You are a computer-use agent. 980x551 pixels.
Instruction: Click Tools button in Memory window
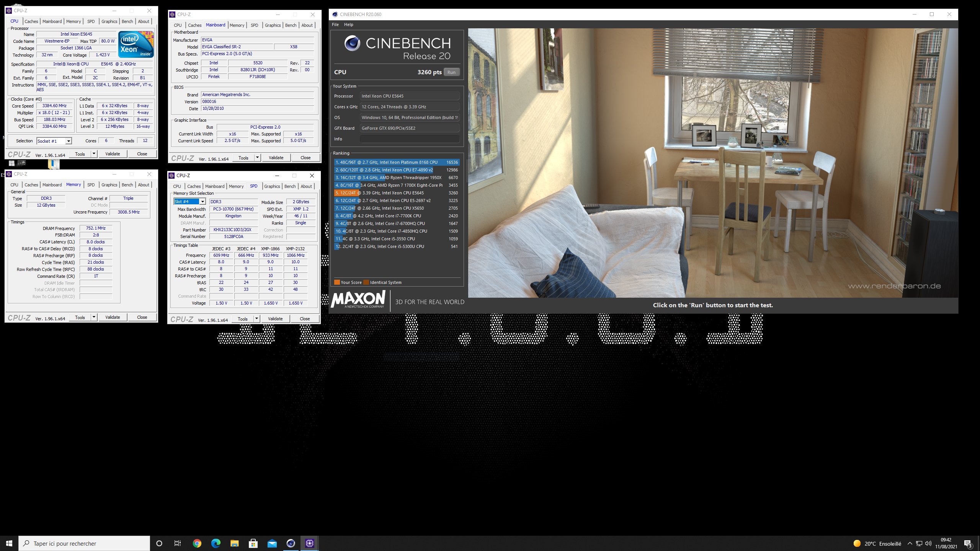pyautogui.click(x=80, y=317)
